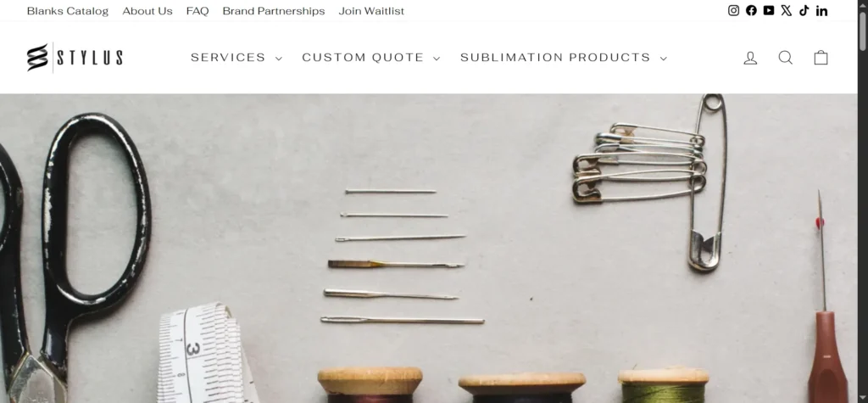Open the About Us page
The image size is (868, 403).
[147, 11]
